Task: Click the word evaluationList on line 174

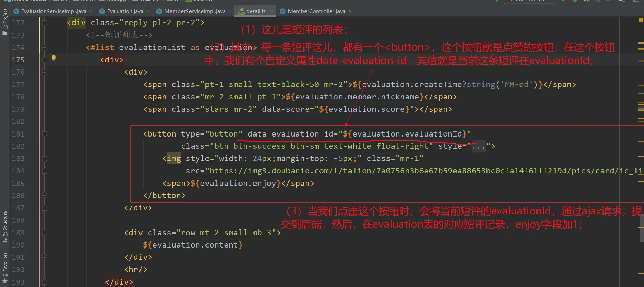Action: [152, 47]
